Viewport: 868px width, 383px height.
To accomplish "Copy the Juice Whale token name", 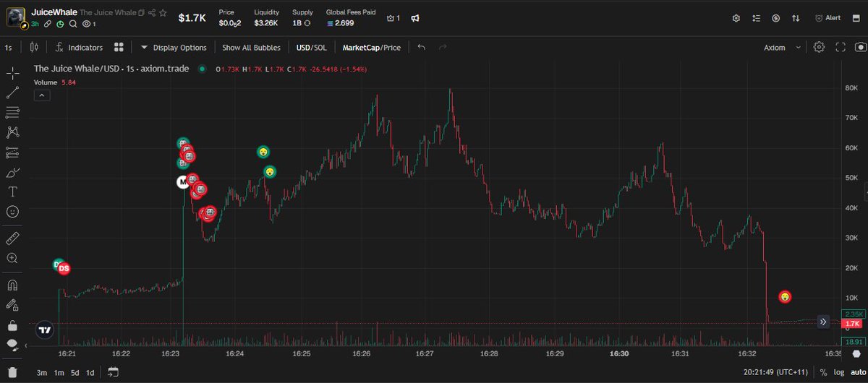I will click(x=142, y=13).
